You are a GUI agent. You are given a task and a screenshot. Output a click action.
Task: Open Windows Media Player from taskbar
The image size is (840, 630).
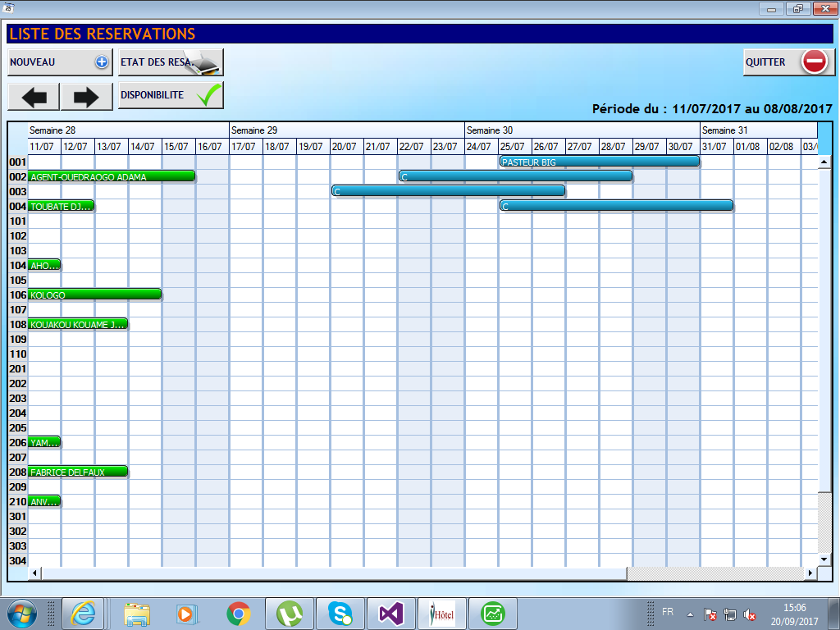click(x=188, y=614)
